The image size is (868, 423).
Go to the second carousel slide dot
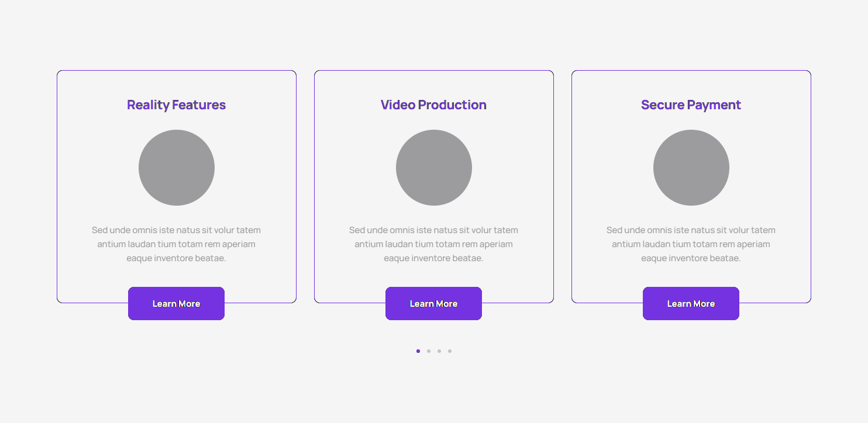click(429, 351)
